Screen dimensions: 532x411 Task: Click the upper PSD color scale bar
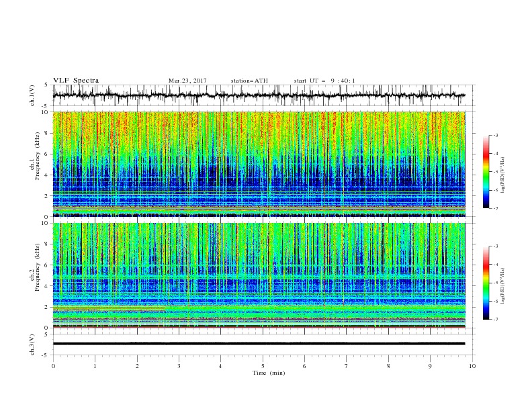tap(486, 172)
